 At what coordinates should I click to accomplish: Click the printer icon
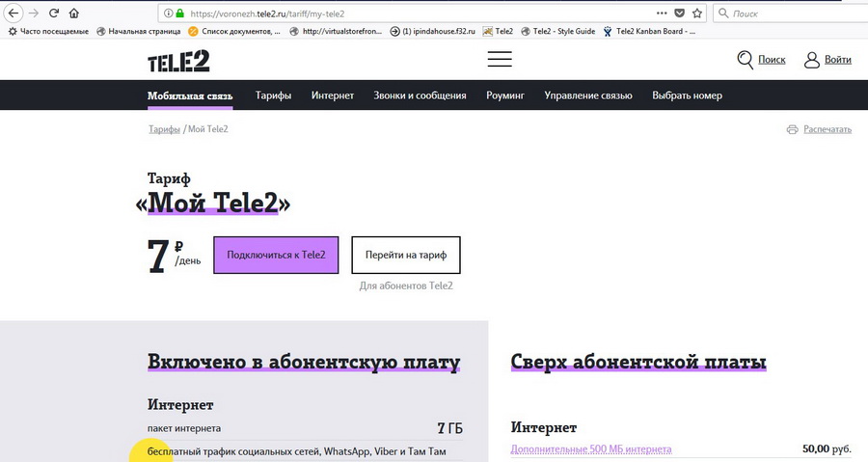coord(792,129)
